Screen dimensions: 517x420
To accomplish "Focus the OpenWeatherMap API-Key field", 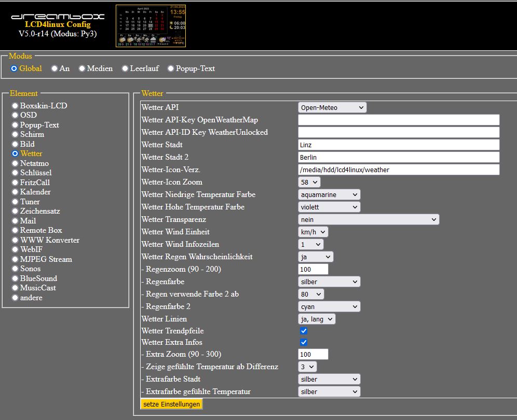I will click(x=399, y=120).
